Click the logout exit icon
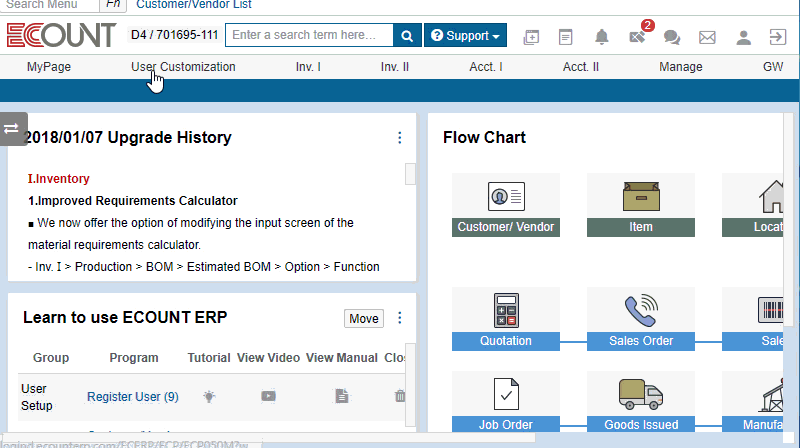 [x=777, y=37]
